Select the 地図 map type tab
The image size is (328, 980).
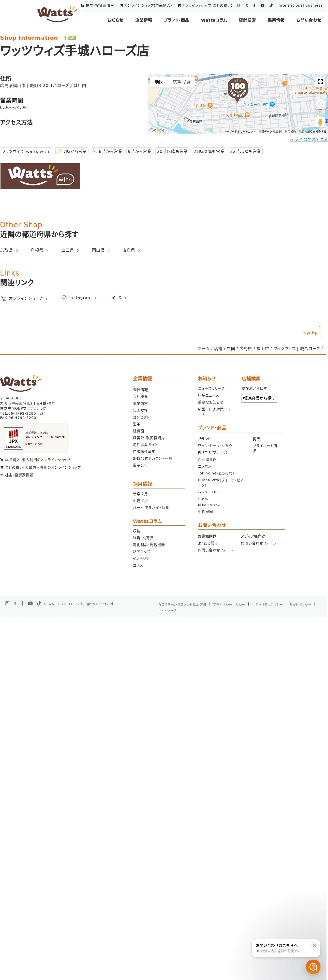tap(159, 82)
